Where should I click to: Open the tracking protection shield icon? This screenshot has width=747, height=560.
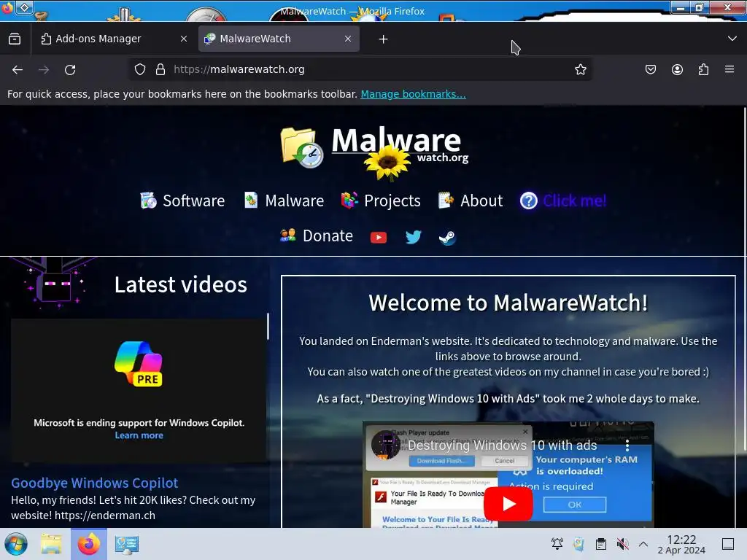click(x=139, y=69)
